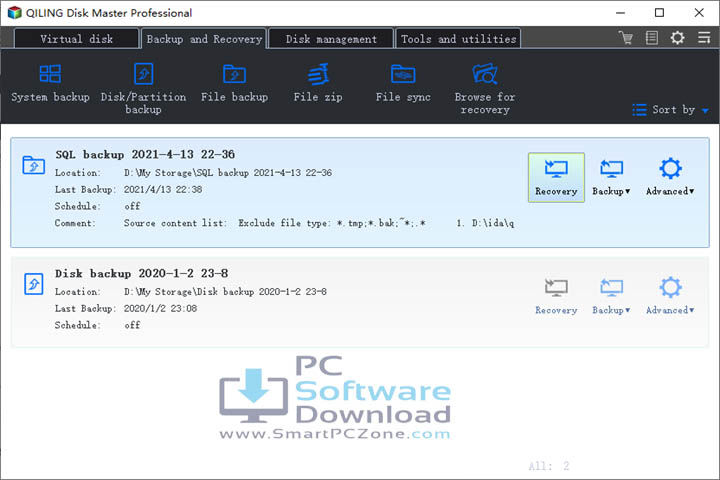Click the Exclude file type comment text
Viewport: 720px width, 480px height.
[332, 223]
